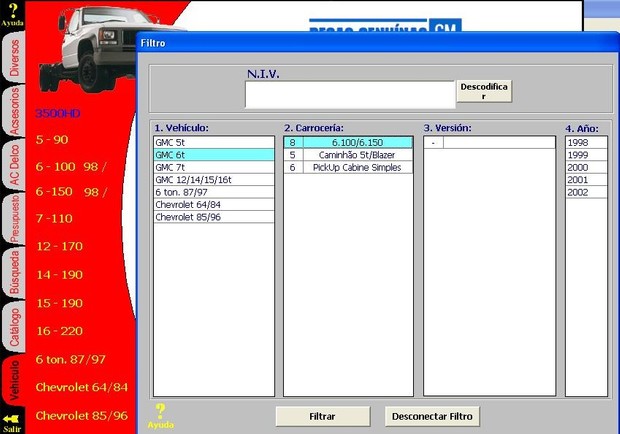
Task: Select GMC 5t in Vehículo list
Action: (x=214, y=142)
